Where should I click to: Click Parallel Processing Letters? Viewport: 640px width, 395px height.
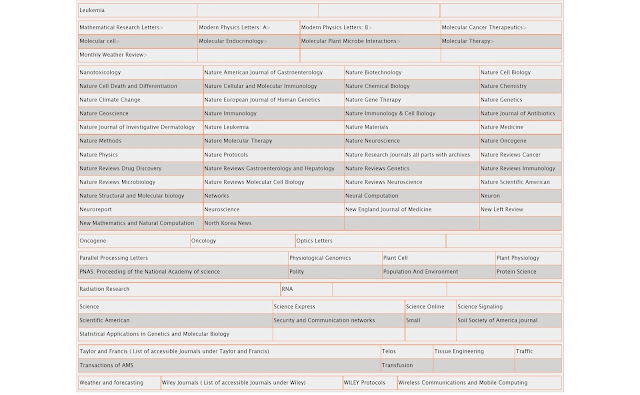point(113,258)
